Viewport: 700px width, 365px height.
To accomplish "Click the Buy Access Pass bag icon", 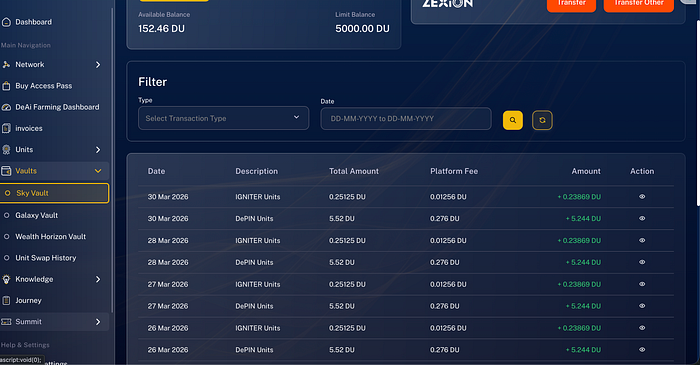I will [x=6, y=86].
